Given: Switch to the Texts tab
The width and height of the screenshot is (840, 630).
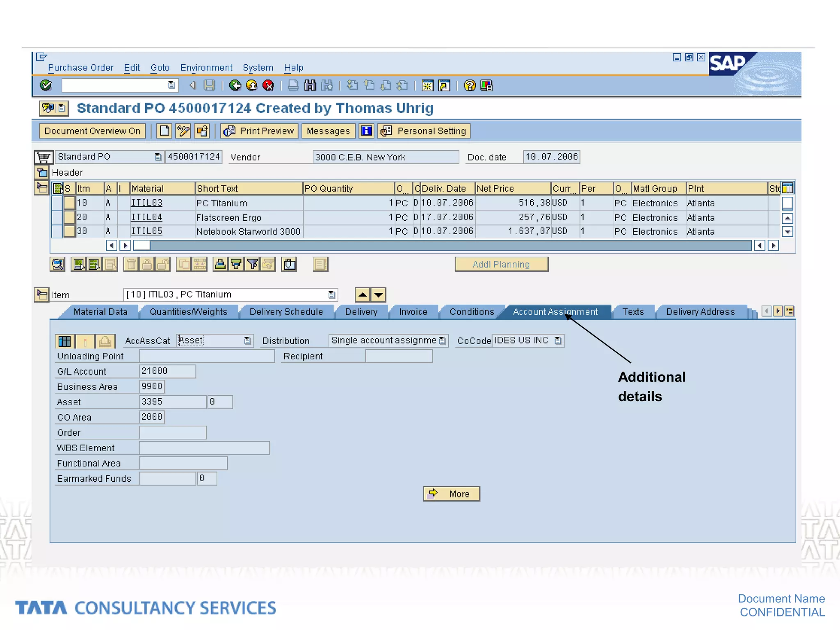Looking at the screenshot, I should pos(633,312).
